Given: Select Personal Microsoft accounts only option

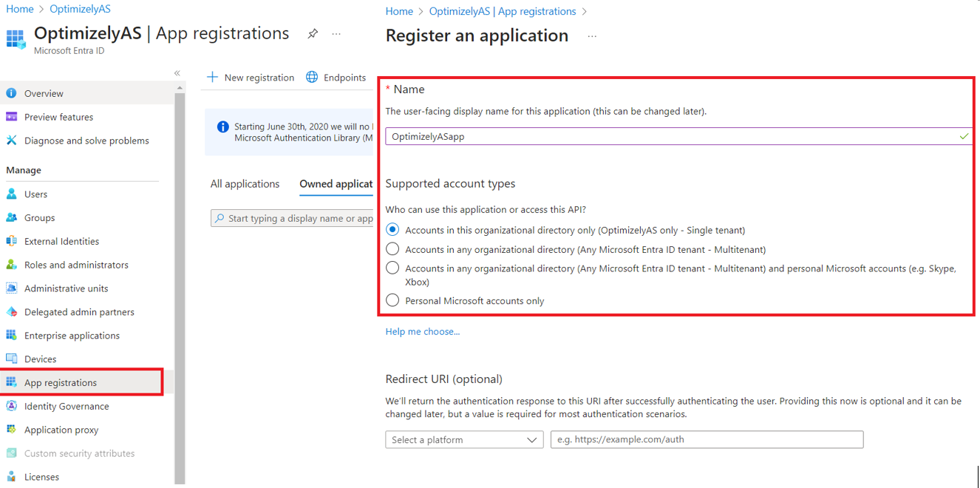Looking at the screenshot, I should tap(392, 300).
